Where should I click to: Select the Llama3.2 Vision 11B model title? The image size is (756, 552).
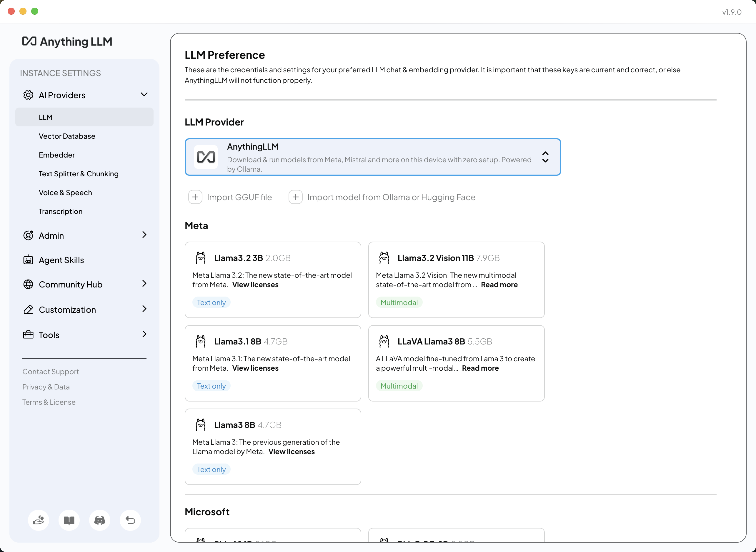pyautogui.click(x=436, y=258)
